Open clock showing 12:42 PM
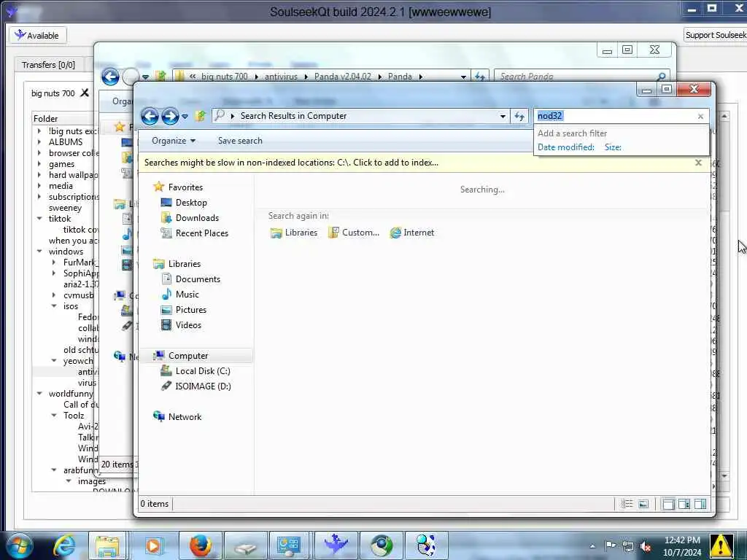 682,546
